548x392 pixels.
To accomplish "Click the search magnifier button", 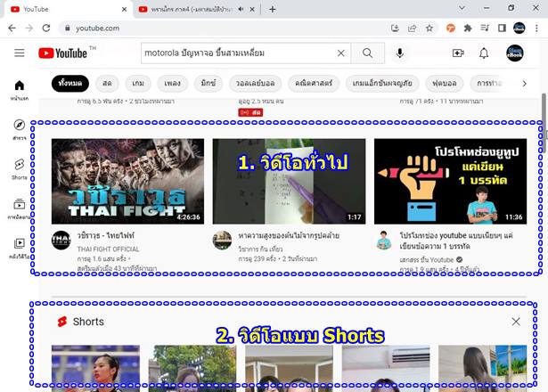I will (368, 53).
